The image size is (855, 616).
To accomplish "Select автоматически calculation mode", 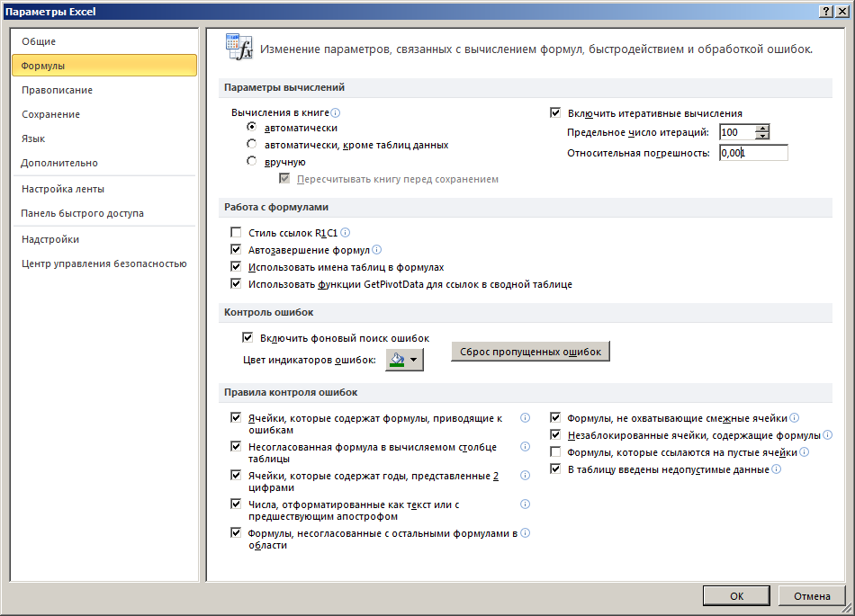I will (251, 127).
